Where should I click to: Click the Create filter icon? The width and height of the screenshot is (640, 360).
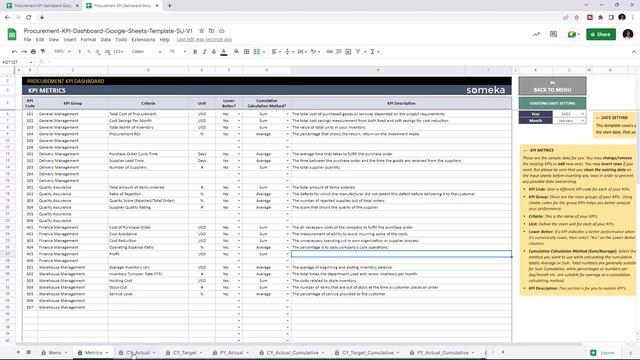[x=358, y=52]
